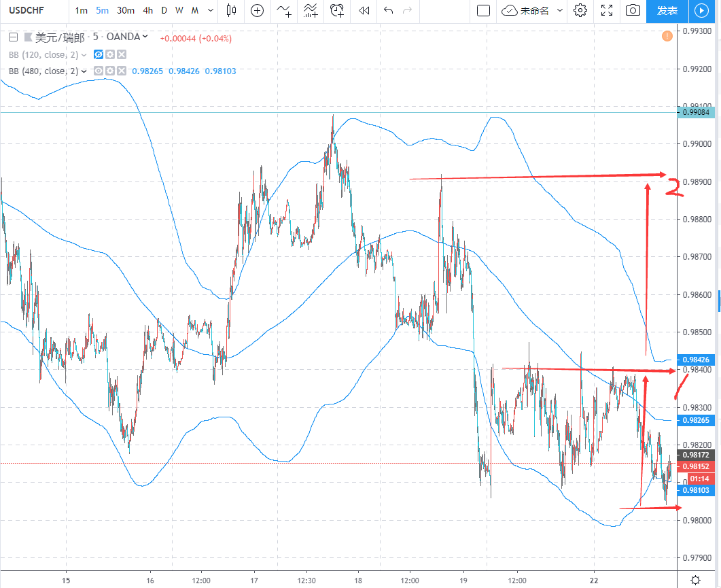
Task: Click the 0.99300 price axis label
Action: [x=697, y=31]
